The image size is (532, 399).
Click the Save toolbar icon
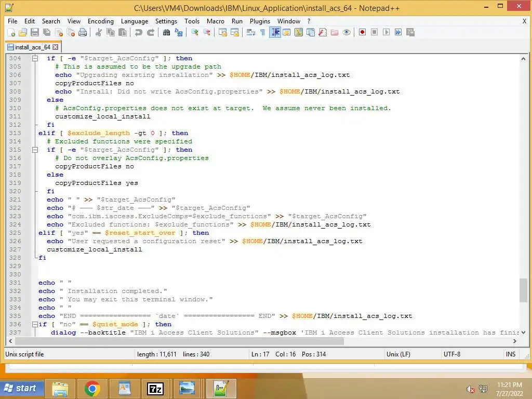35,32
